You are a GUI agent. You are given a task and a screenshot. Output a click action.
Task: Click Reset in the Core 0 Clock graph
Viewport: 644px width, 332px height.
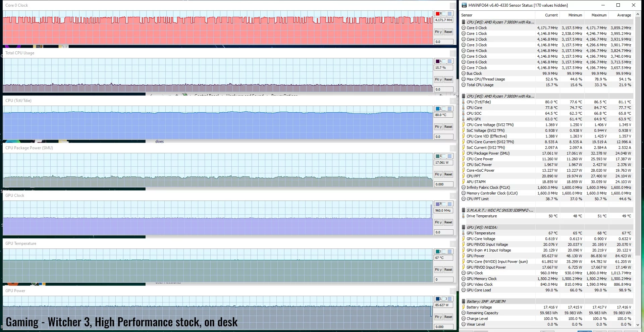[448, 32]
